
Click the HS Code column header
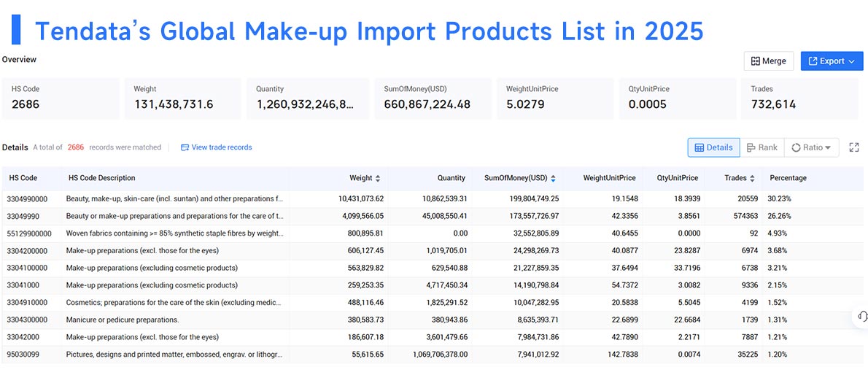tap(23, 178)
